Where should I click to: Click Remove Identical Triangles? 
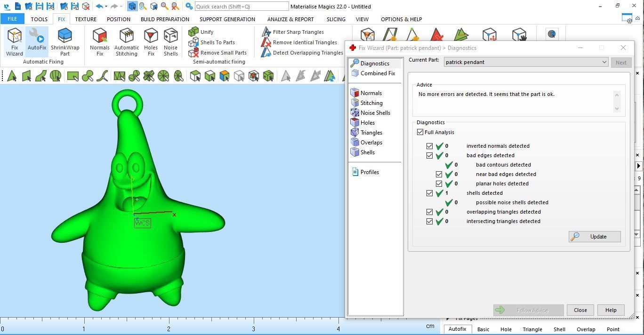tap(299, 42)
